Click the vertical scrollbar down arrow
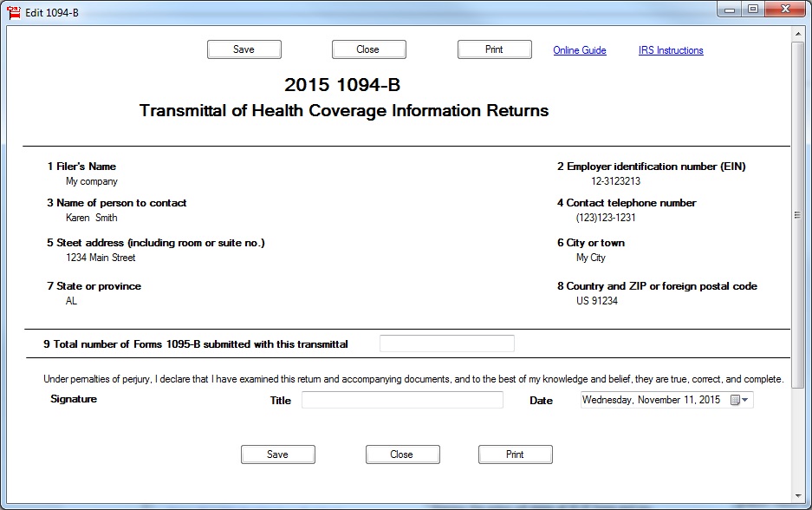812x510 pixels. (x=798, y=495)
